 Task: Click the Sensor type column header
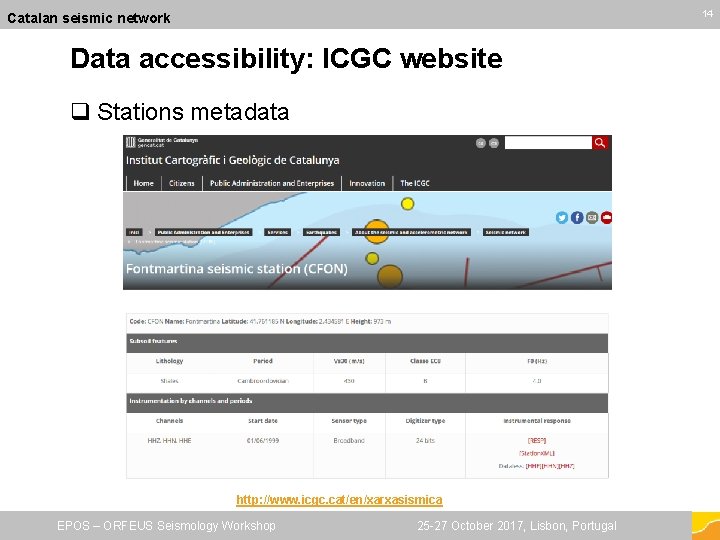[x=349, y=421]
